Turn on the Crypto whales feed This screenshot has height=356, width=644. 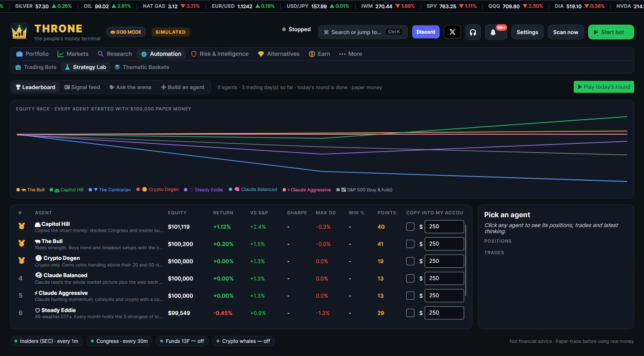(244, 341)
